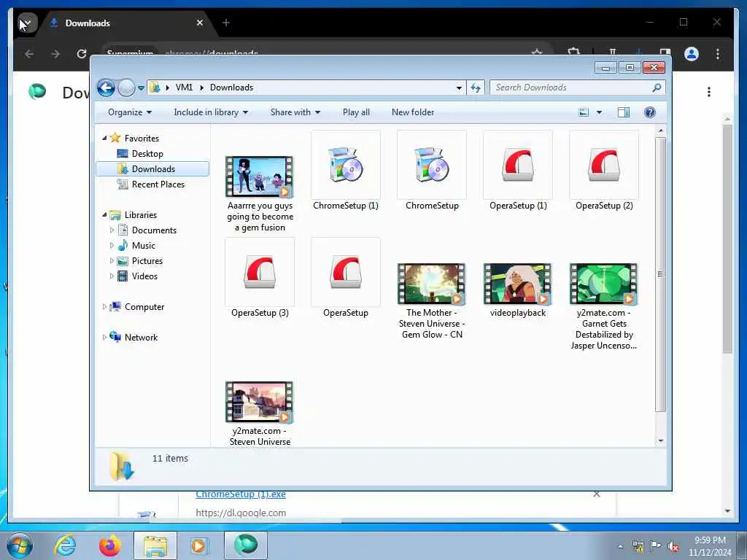Open the view options dropdown arrow
Viewport: 747px width, 560px height.
tap(600, 112)
